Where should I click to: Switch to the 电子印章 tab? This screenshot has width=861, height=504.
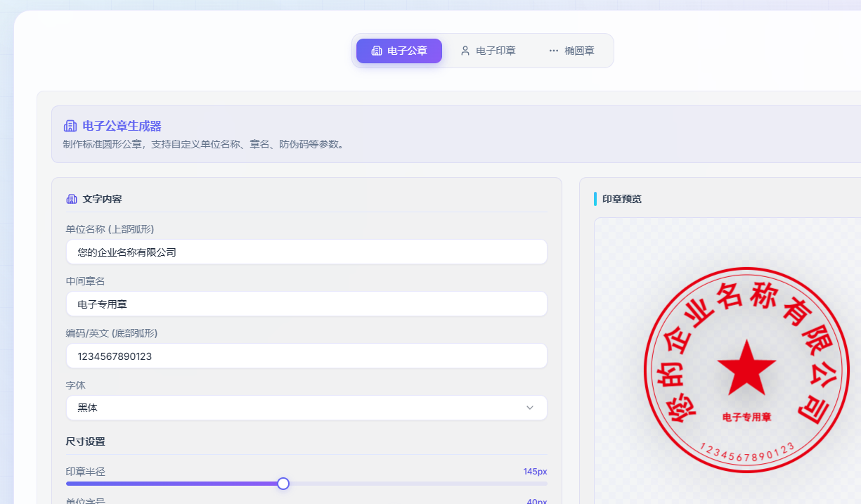[x=488, y=51]
